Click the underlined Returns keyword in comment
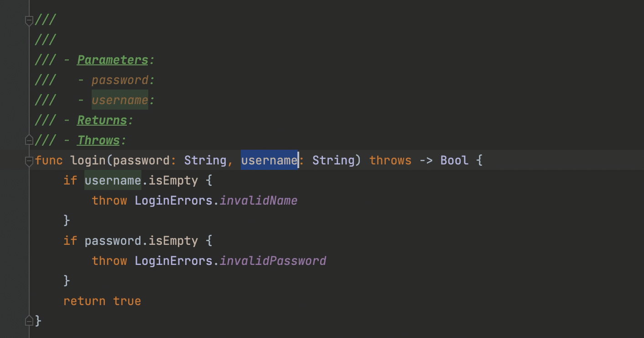The width and height of the screenshot is (644, 338). click(102, 121)
